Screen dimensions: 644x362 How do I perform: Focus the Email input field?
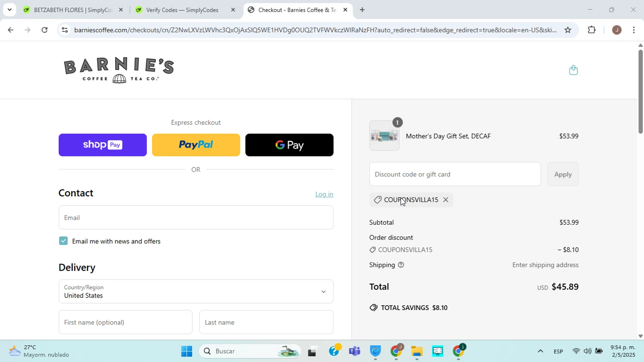(x=196, y=217)
